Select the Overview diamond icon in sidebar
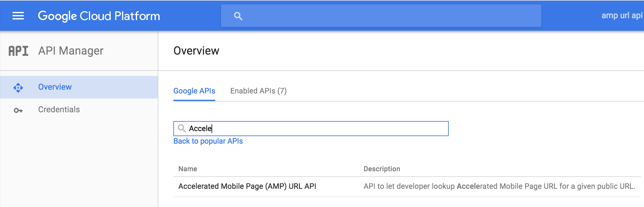644x207 pixels. 19,87
